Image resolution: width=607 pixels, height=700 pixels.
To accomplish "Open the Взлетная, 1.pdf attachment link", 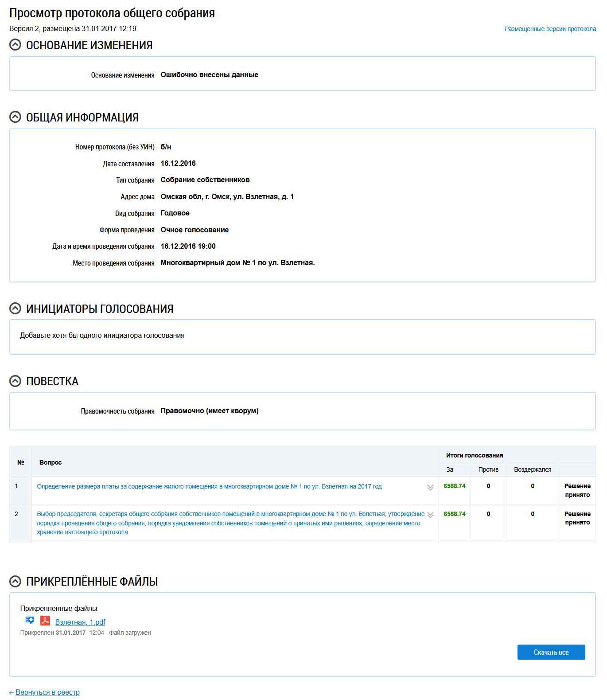I will 80,622.
